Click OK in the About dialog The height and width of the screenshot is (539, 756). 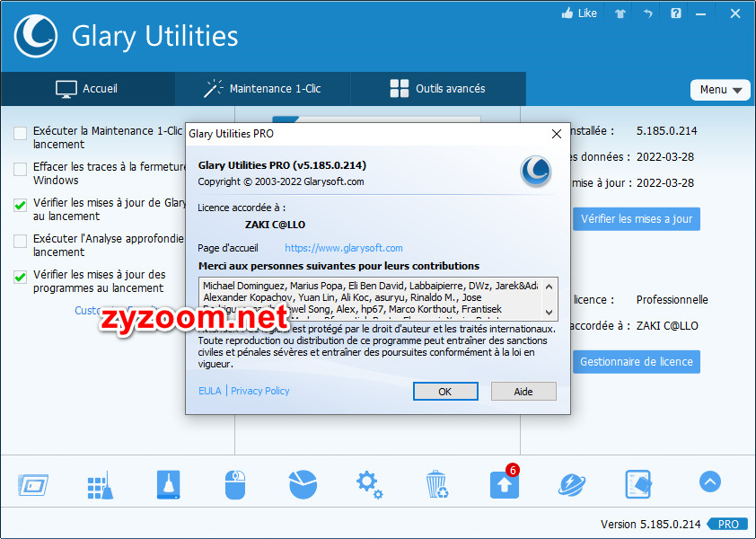tap(445, 392)
